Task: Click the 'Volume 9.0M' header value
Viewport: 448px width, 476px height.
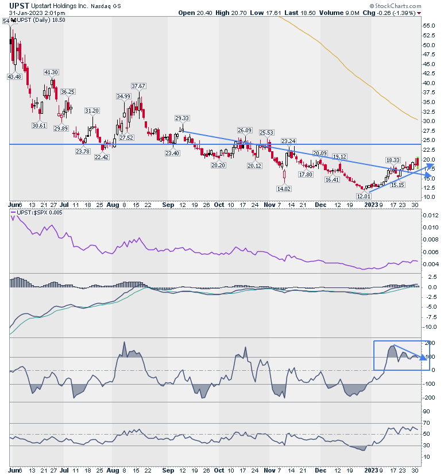Action: [339, 13]
